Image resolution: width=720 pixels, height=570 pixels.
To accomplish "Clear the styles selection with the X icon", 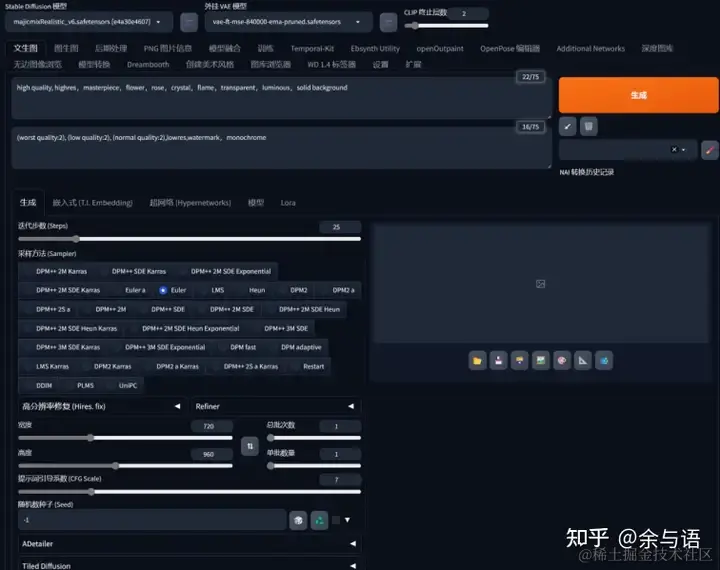I will click(x=674, y=149).
